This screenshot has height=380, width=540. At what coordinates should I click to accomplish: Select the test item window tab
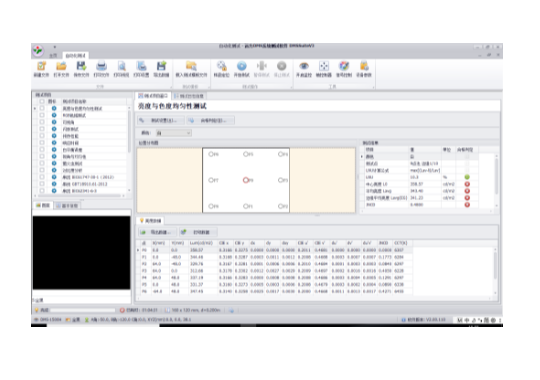click(x=153, y=96)
